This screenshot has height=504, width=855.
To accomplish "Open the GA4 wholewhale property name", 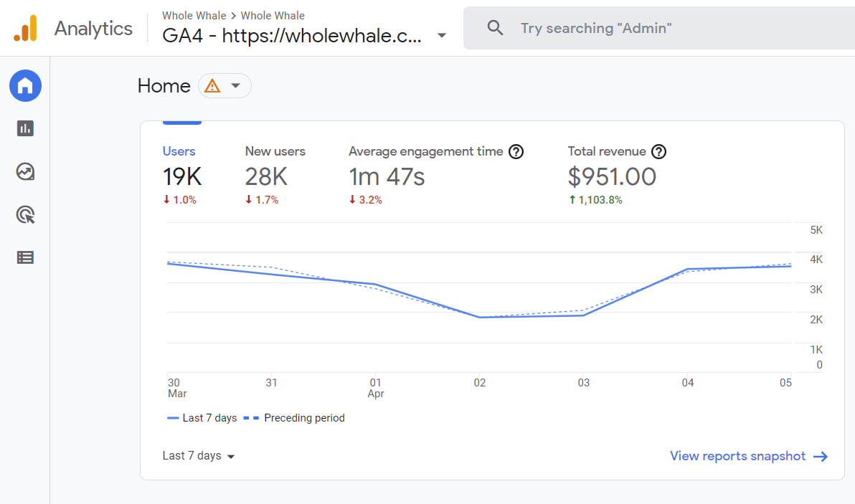I will point(292,35).
